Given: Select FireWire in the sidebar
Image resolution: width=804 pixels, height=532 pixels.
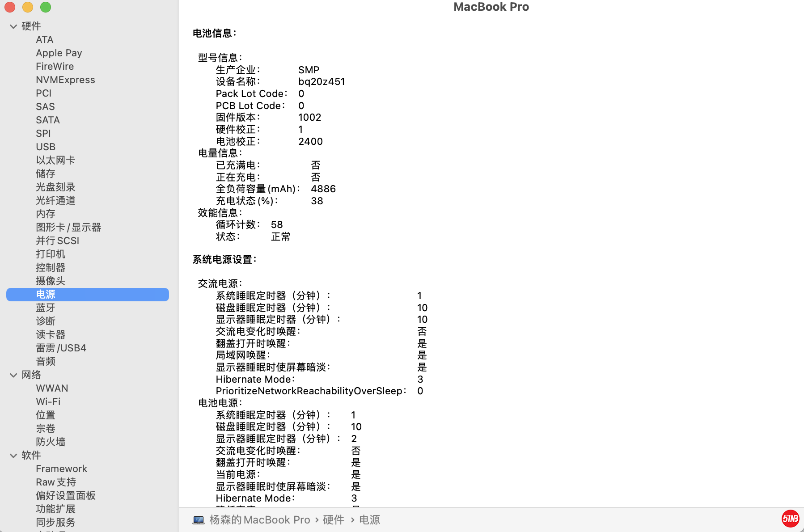Looking at the screenshot, I should point(55,67).
